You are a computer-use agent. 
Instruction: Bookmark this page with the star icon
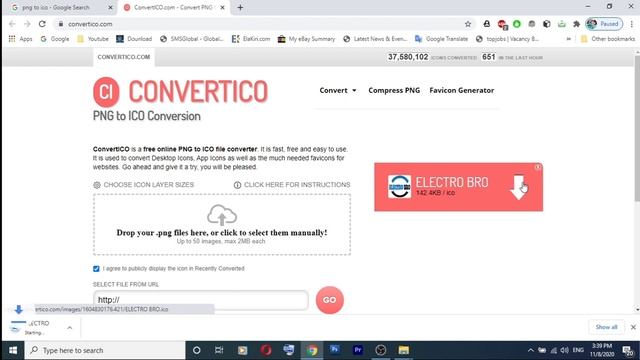point(468,24)
